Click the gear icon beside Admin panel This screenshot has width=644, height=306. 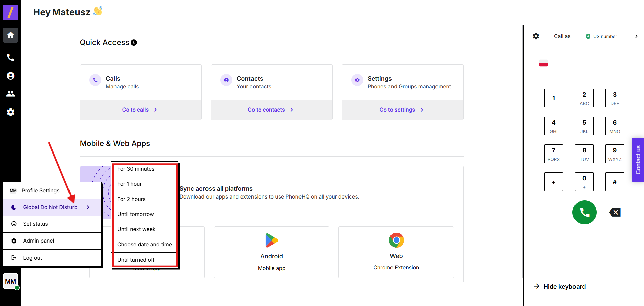tap(14, 241)
